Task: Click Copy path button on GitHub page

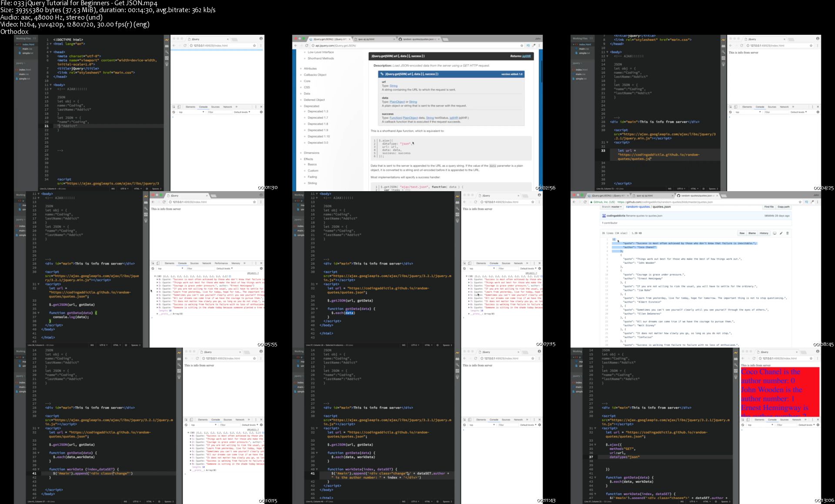Action: [x=784, y=207]
